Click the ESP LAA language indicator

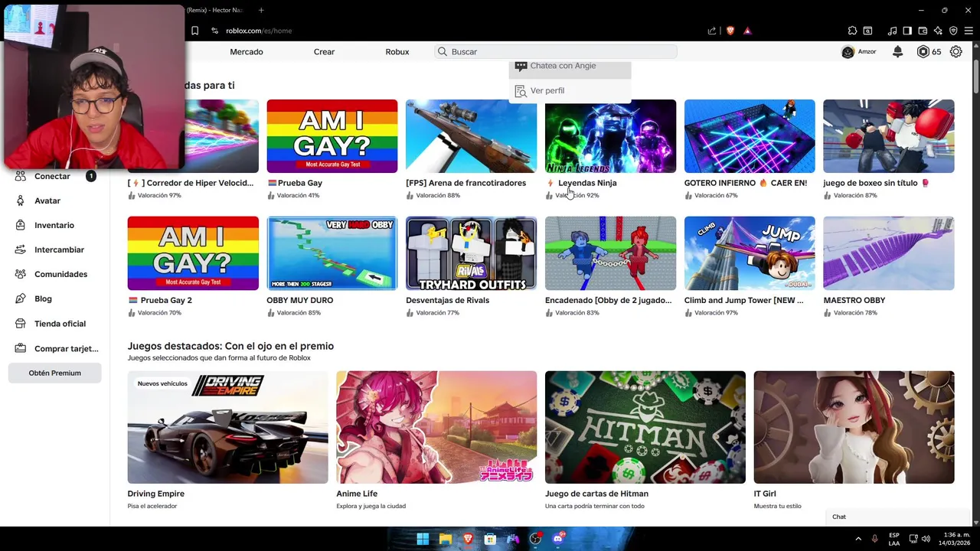(x=894, y=539)
